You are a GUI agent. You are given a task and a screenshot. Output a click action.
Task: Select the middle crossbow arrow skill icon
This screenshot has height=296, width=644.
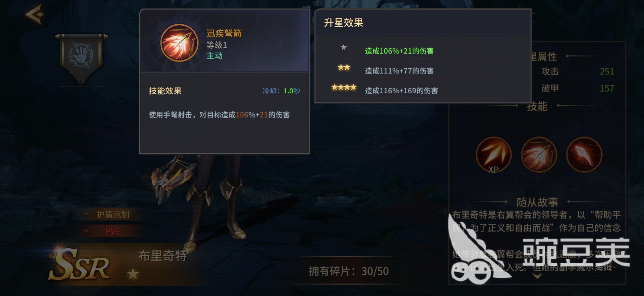coord(539,155)
